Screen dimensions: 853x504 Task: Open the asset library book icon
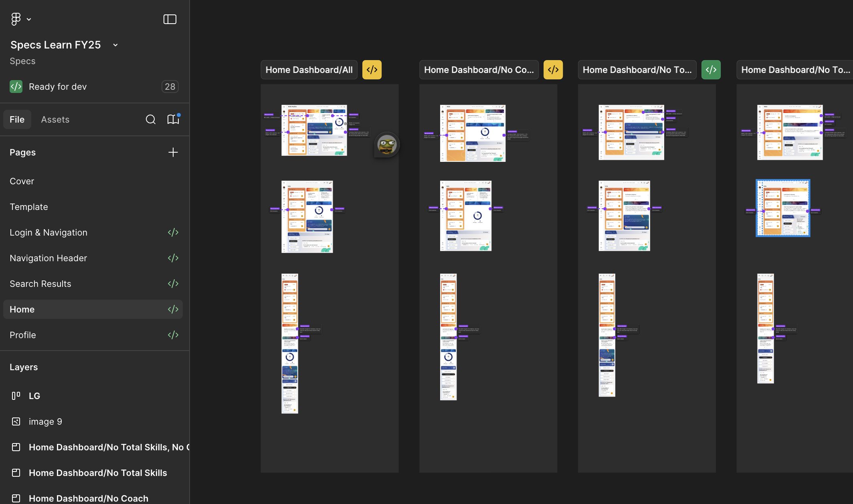point(173,119)
